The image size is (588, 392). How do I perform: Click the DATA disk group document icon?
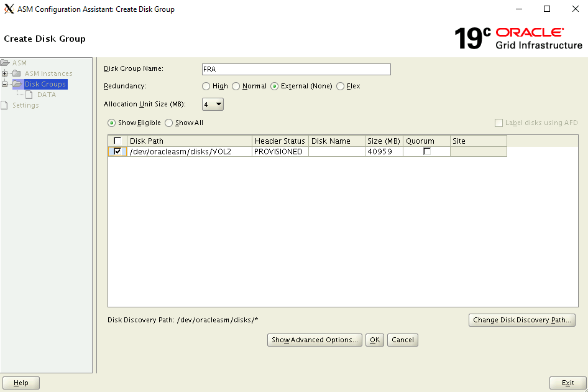[x=29, y=95]
